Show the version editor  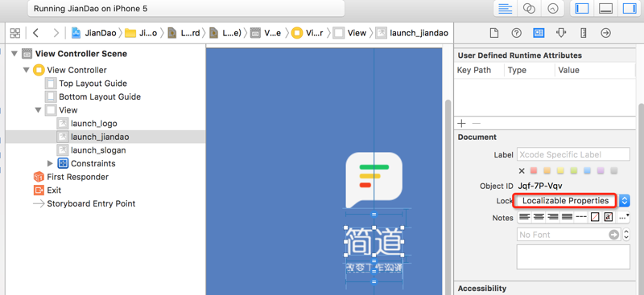click(552, 9)
